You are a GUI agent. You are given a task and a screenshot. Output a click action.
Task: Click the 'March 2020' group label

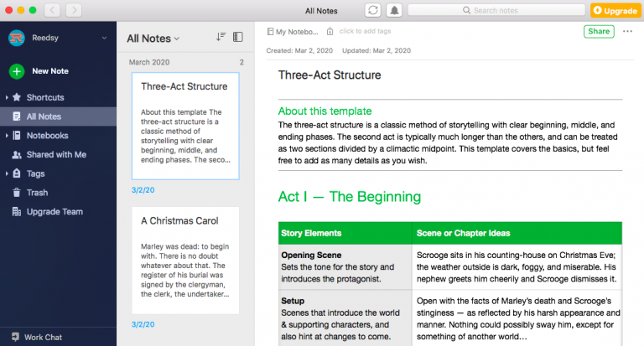149,62
